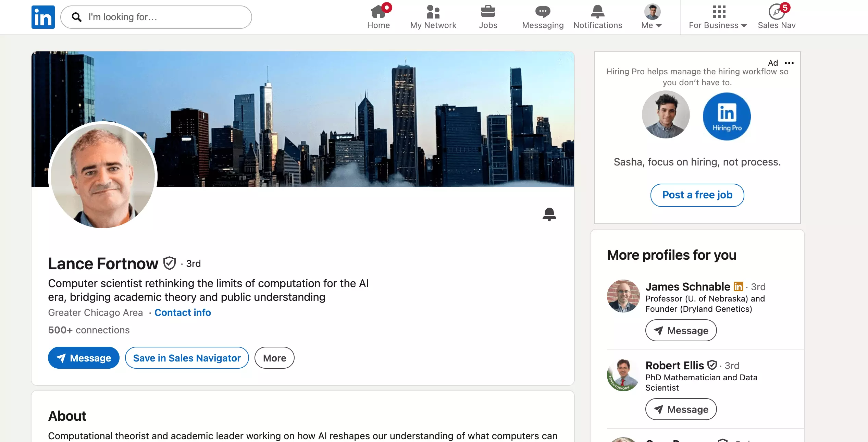Message Robert Ellis
This screenshot has height=442, width=868.
pyautogui.click(x=681, y=409)
